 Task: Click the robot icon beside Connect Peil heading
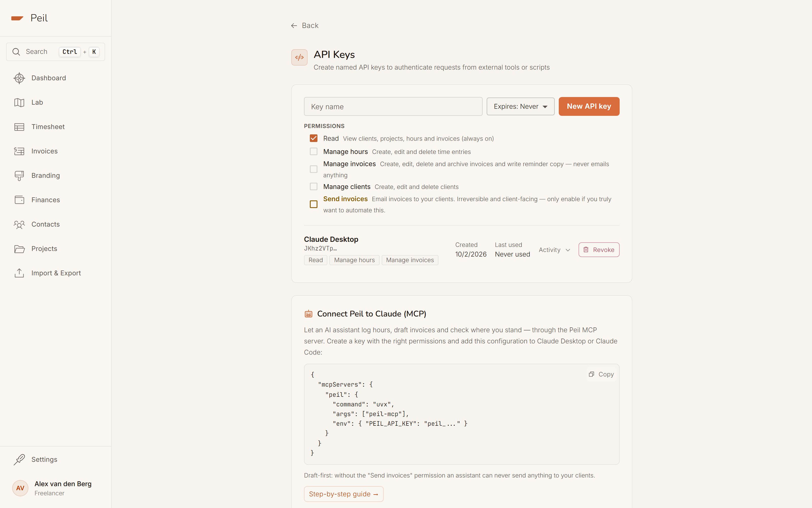[x=308, y=314]
